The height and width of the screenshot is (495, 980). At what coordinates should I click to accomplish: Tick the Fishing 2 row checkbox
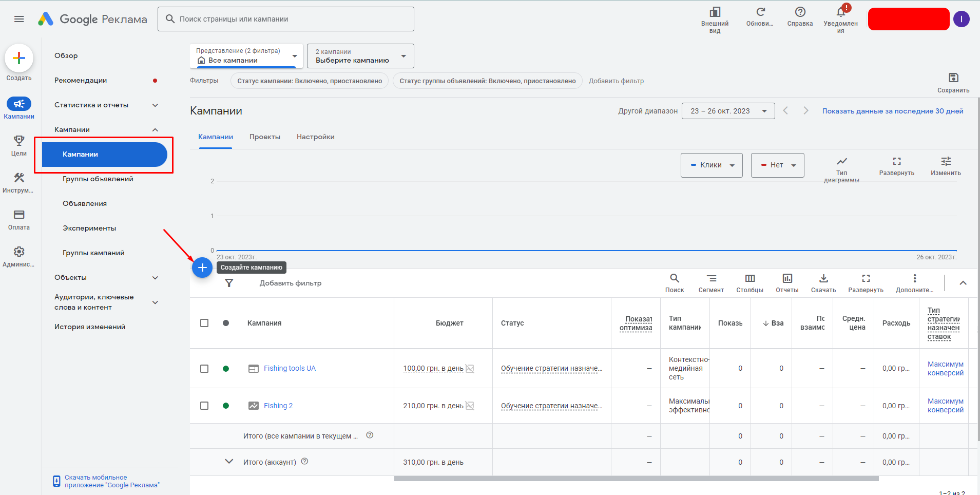click(204, 406)
